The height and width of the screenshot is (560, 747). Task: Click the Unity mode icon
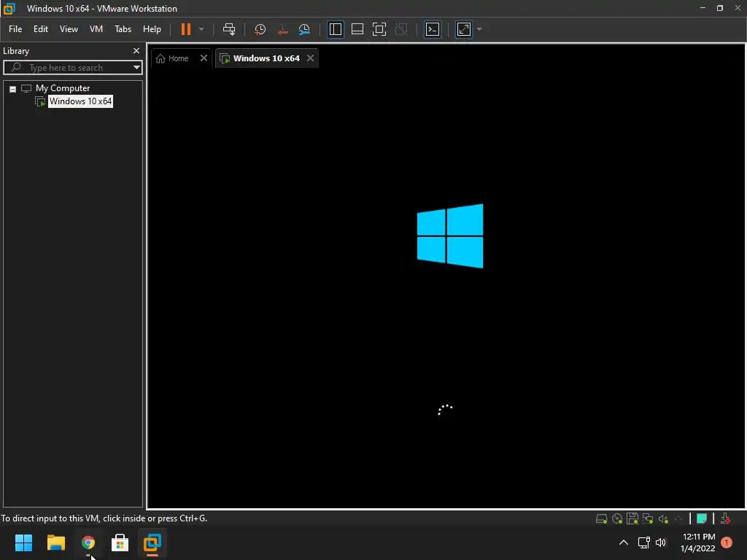click(402, 29)
